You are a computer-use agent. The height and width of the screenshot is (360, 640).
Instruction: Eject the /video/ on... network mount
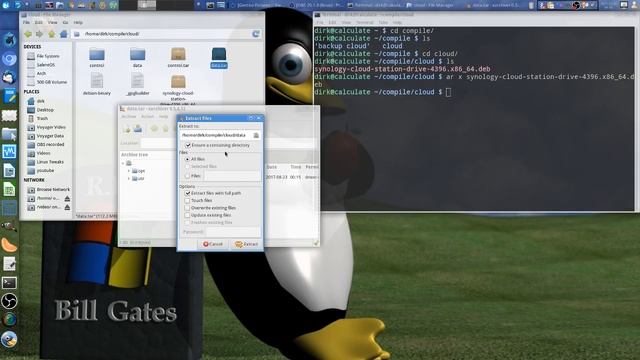coord(67,207)
